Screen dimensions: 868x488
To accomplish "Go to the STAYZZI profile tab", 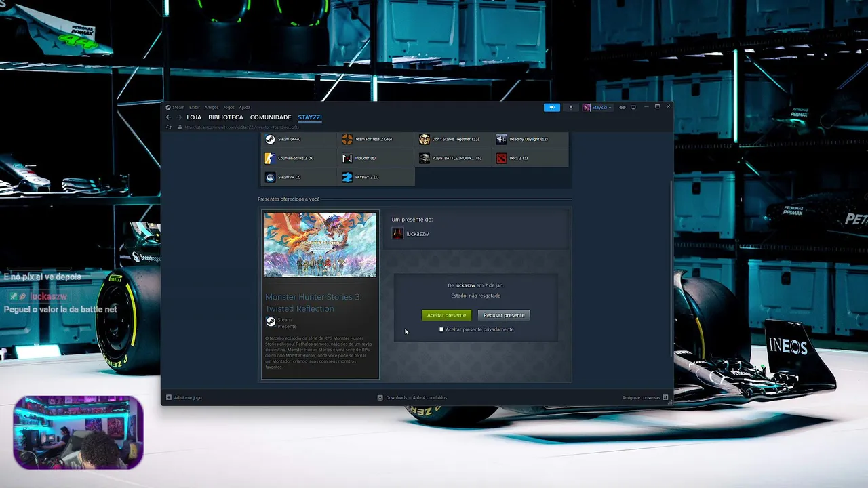I will click(310, 117).
